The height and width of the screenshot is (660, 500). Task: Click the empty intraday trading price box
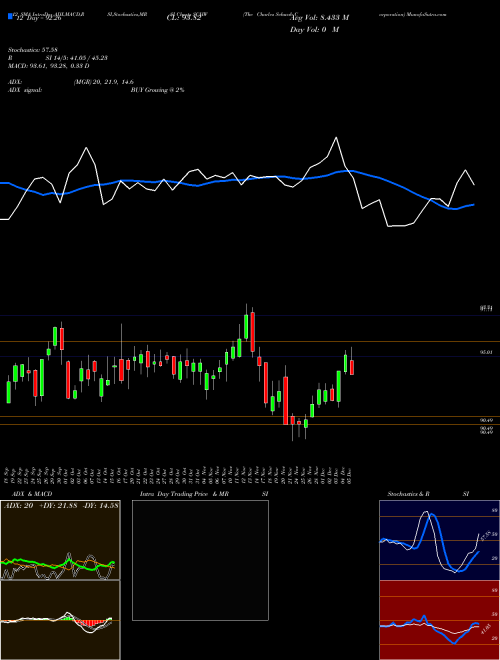pyautogui.click(x=200, y=560)
